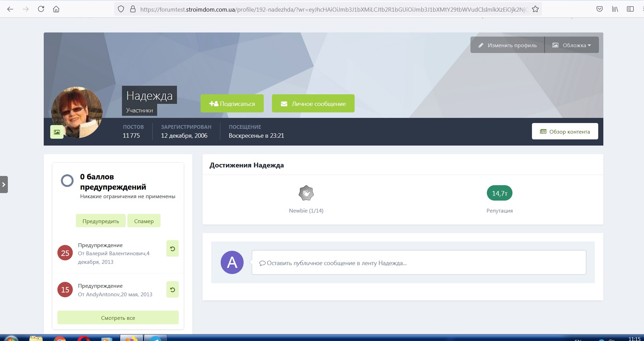
Task: Reload the page in browser toolbar
Action: tap(41, 9)
